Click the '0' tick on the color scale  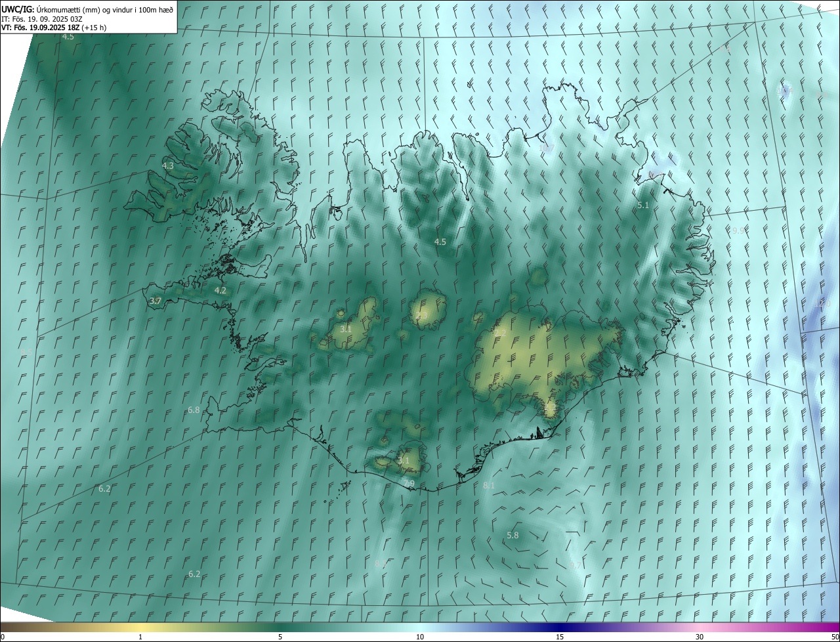point(3,637)
